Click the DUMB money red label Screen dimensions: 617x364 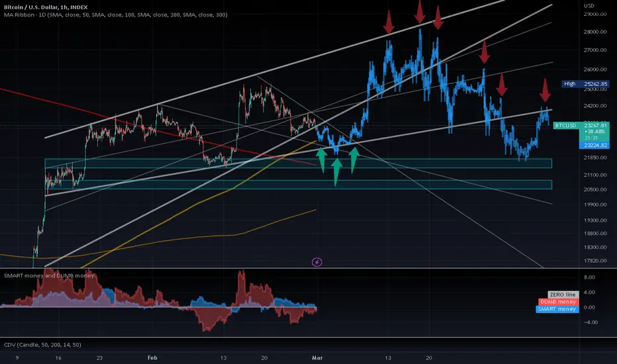[558, 302]
